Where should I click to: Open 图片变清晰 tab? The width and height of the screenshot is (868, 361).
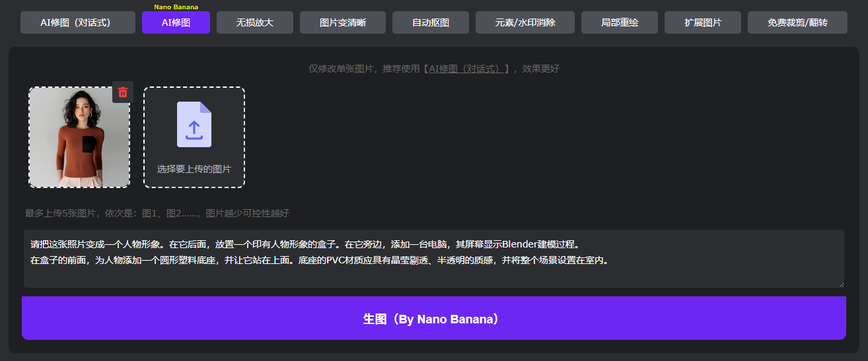(343, 22)
